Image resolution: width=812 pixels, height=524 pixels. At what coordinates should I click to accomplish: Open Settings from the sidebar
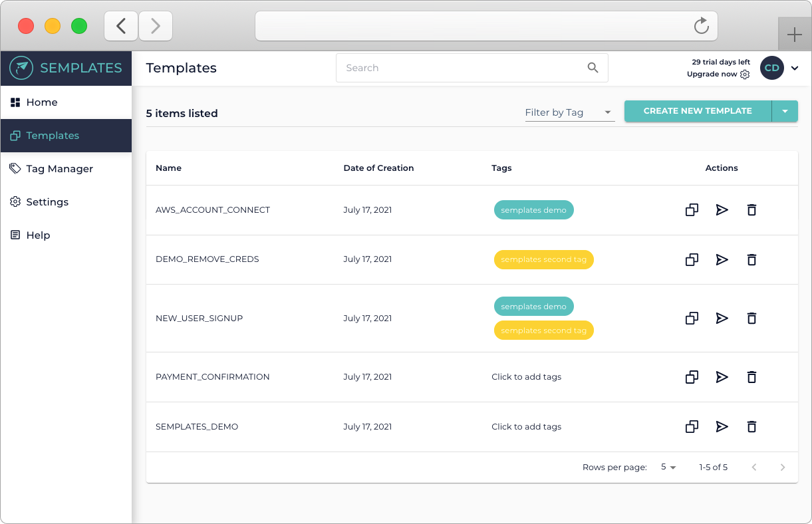[66, 202]
